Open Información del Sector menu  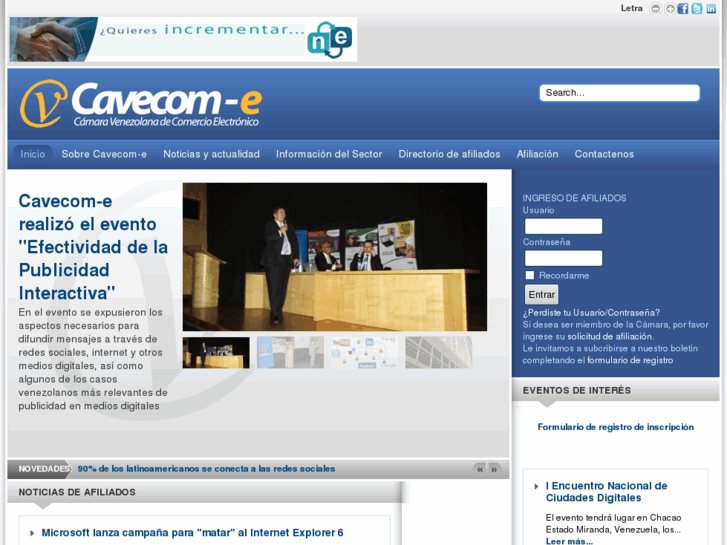coord(329,154)
